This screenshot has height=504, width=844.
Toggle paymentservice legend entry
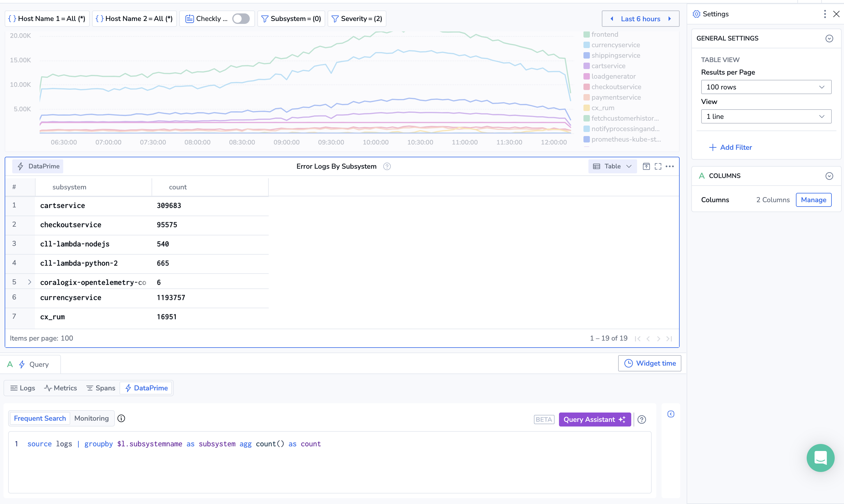[x=612, y=98]
